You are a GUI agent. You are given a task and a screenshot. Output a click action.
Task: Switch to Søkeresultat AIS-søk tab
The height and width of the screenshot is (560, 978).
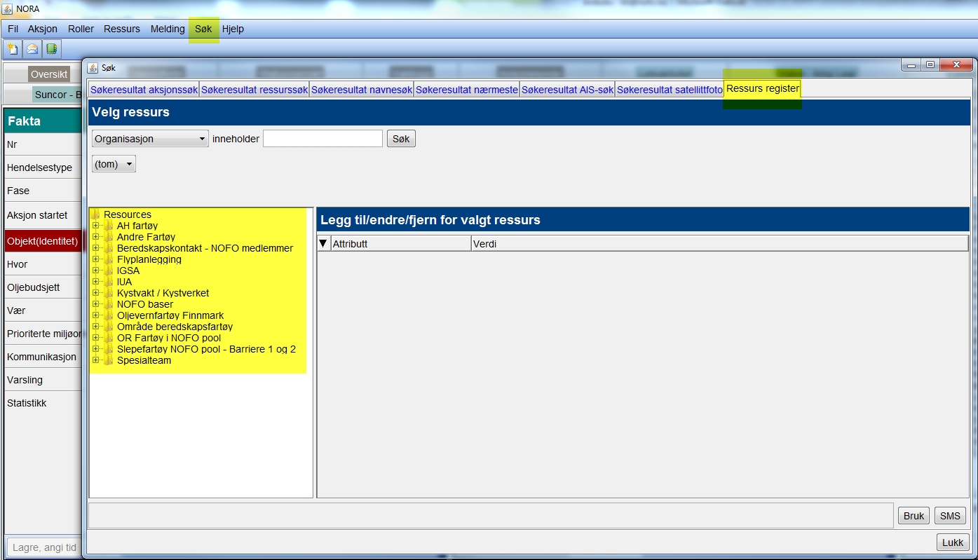pos(568,90)
